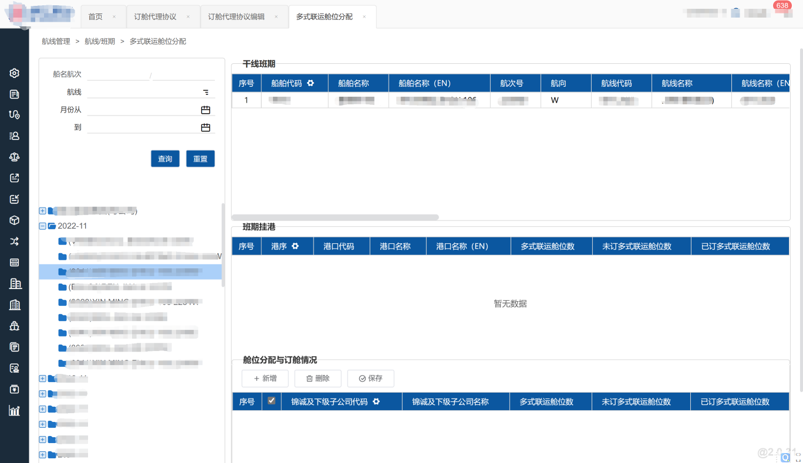This screenshot has height=463, width=803.
Task: Click the 查询 search button
Action: [x=165, y=159]
